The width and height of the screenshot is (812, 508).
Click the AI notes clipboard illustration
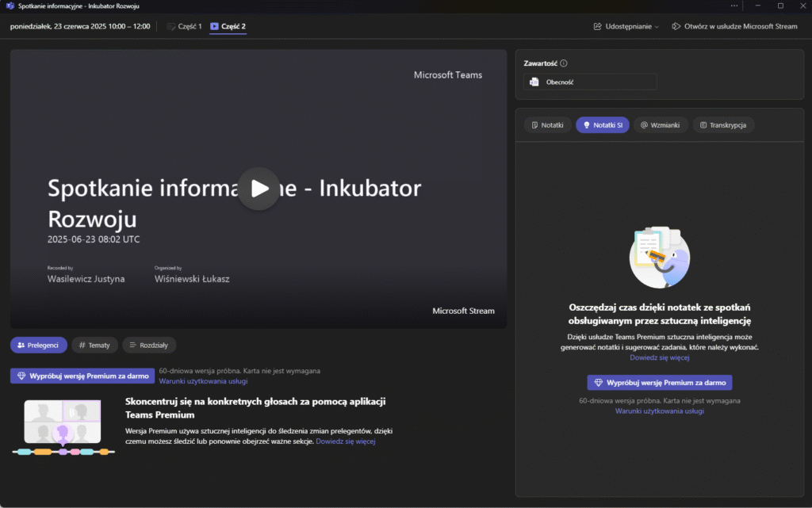point(659,257)
